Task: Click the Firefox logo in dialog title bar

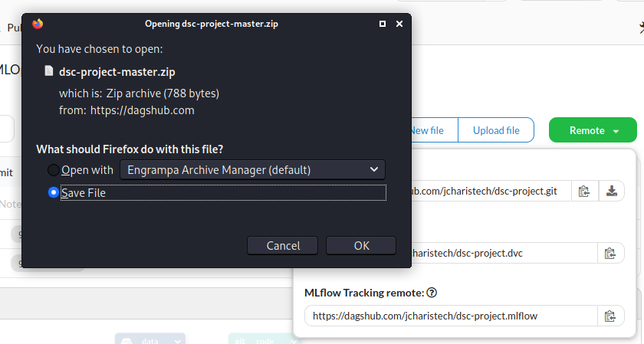Action: (38, 24)
